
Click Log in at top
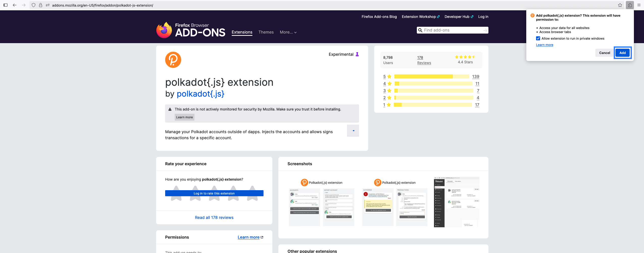(483, 17)
